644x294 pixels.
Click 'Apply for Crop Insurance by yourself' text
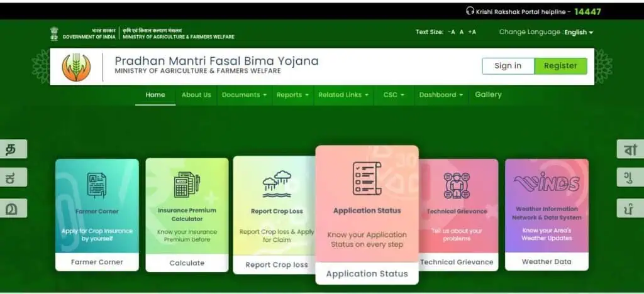(x=97, y=234)
